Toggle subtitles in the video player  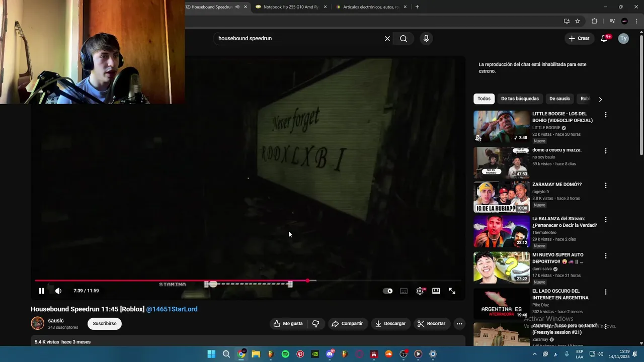coord(404,291)
